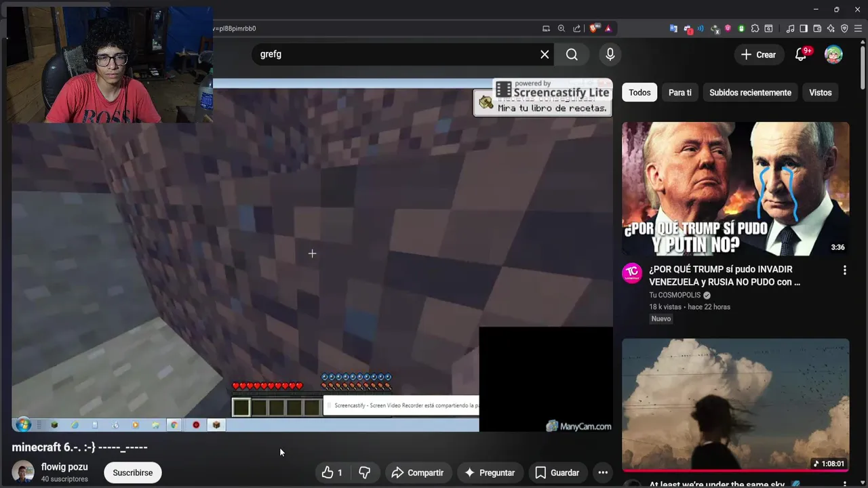868x488 pixels.
Task: Click the Brave Shields lion icon
Action: pos(593,28)
